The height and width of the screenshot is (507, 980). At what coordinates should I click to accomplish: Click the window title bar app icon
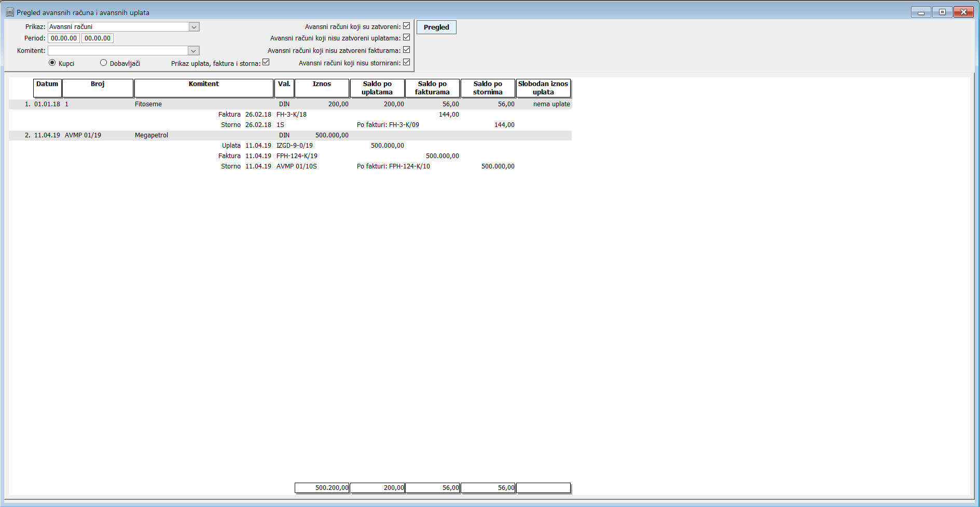tap(10, 12)
